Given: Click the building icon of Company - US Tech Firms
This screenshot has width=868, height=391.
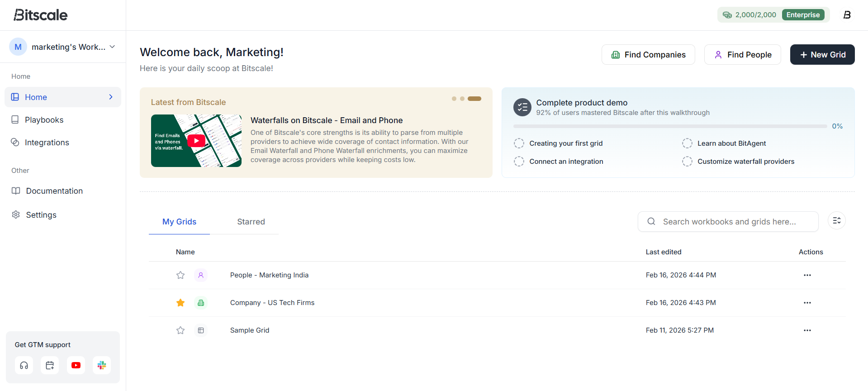Looking at the screenshot, I should (201, 303).
